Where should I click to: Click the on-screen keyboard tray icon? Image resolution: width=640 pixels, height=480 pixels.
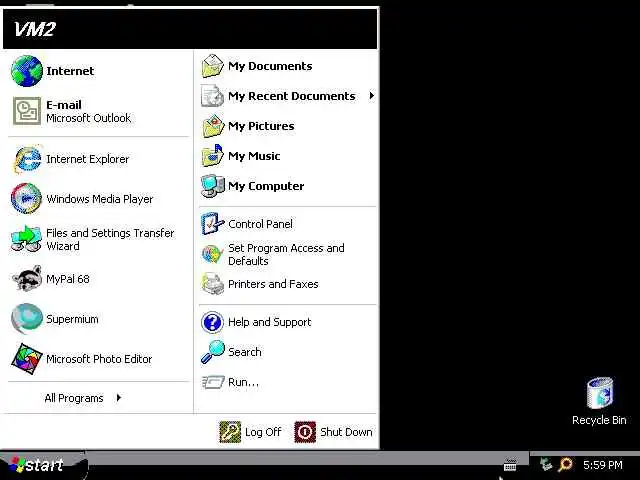tap(510, 464)
